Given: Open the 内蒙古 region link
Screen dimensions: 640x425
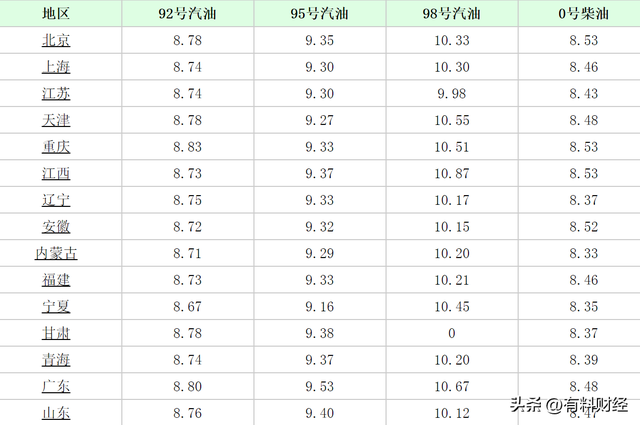Looking at the screenshot, I should (56, 253).
